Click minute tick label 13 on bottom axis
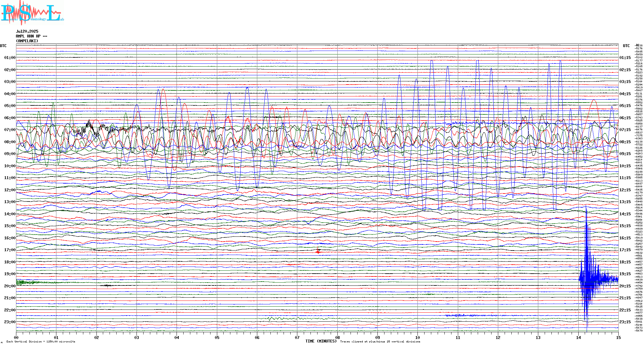The height and width of the screenshot is (346, 644). point(538,337)
